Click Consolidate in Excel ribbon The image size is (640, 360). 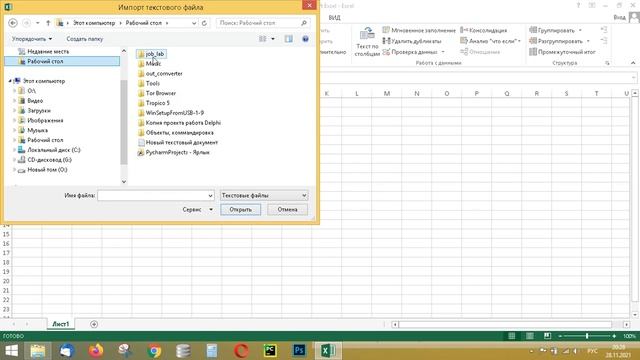[x=484, y=30]
